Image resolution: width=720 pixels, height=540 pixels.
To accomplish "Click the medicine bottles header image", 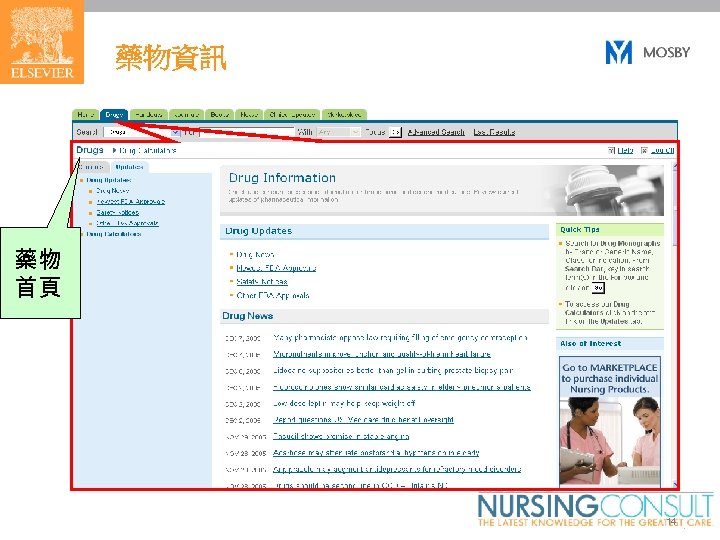I will click(x=611, y=190).
